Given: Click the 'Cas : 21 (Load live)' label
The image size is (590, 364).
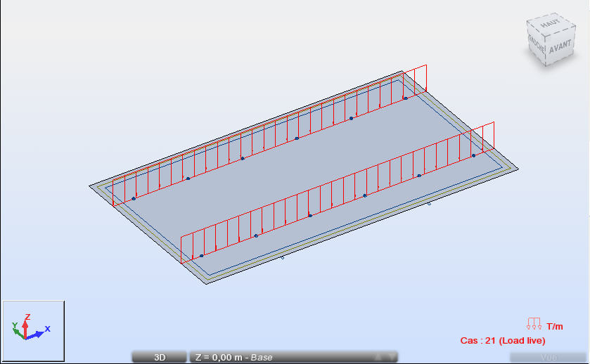Looking at the screenshot, I should pyautogui.click(x=503, y=341).
